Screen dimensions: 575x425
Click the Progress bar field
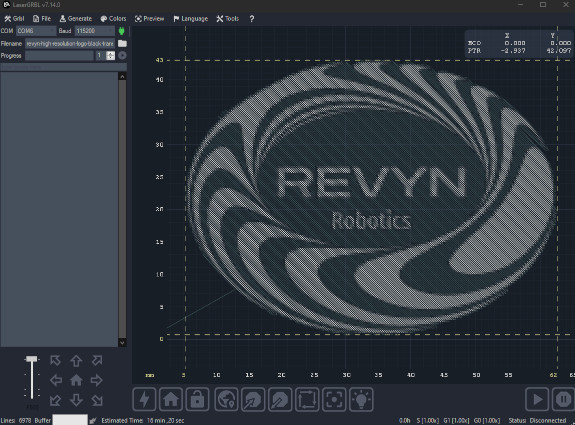coord(59,55)
